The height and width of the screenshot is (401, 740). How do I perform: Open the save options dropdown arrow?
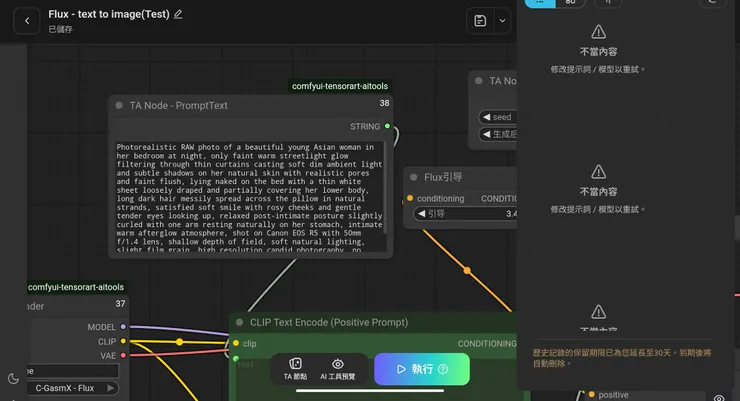pos(502,21)
